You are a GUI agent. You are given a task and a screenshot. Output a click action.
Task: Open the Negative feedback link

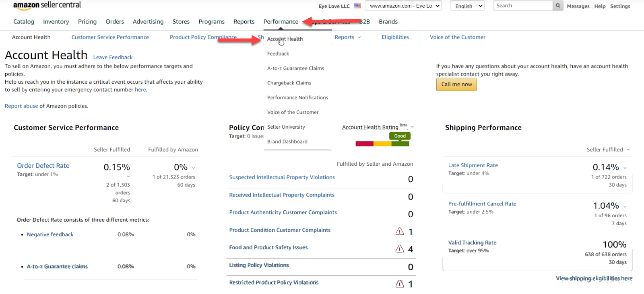click(50, 234)
